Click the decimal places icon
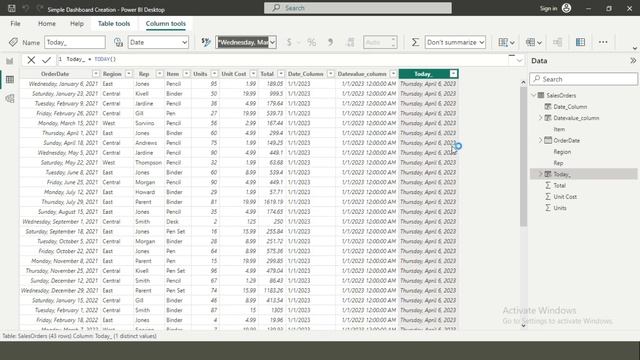Screen dimensions: 640x360 350,42
